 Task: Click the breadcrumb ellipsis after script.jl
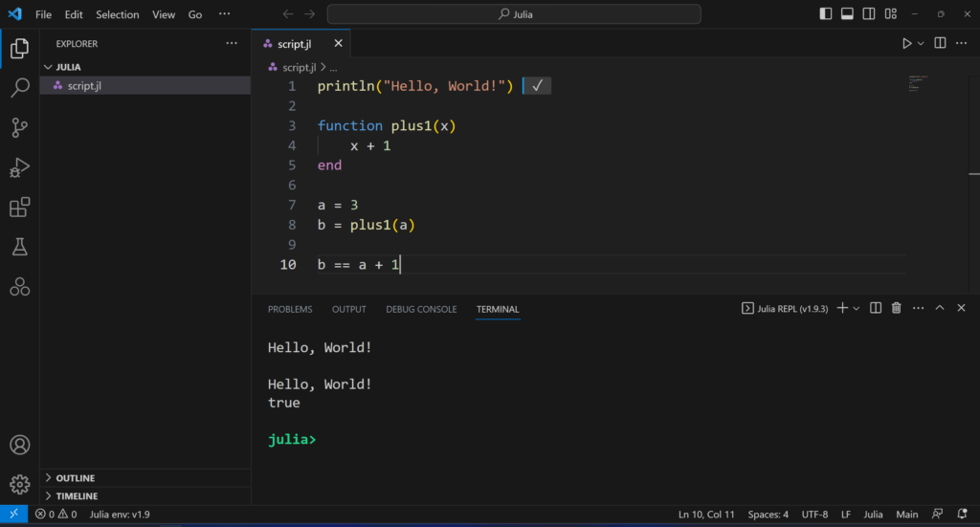click(x=333, y=68)
